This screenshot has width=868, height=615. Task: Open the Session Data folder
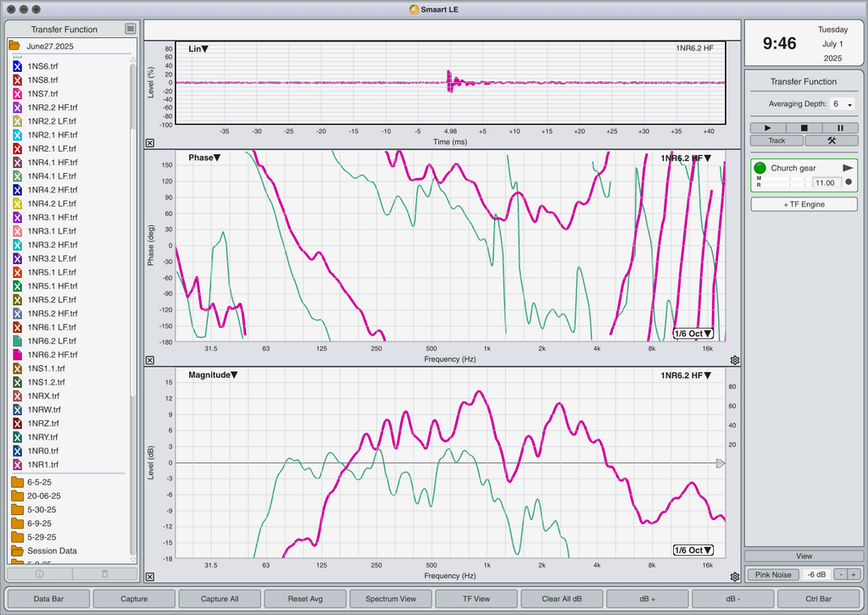pos(44,551)
